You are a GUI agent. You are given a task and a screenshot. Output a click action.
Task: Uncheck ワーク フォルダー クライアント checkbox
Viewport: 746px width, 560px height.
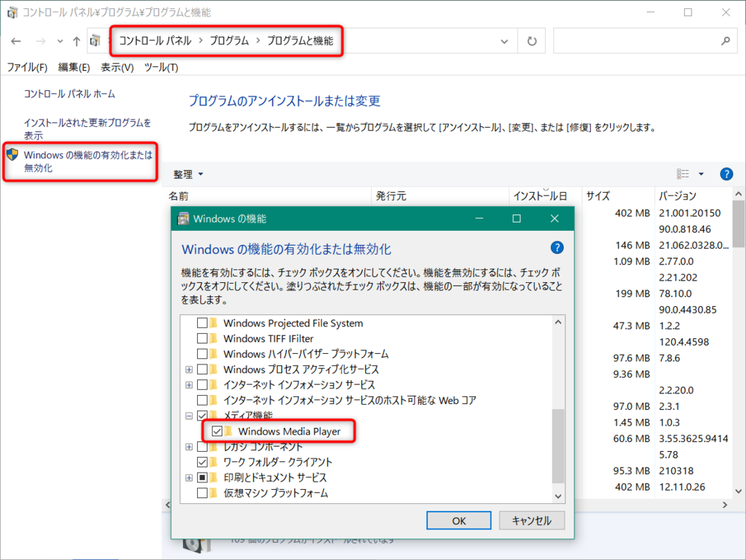202,462
